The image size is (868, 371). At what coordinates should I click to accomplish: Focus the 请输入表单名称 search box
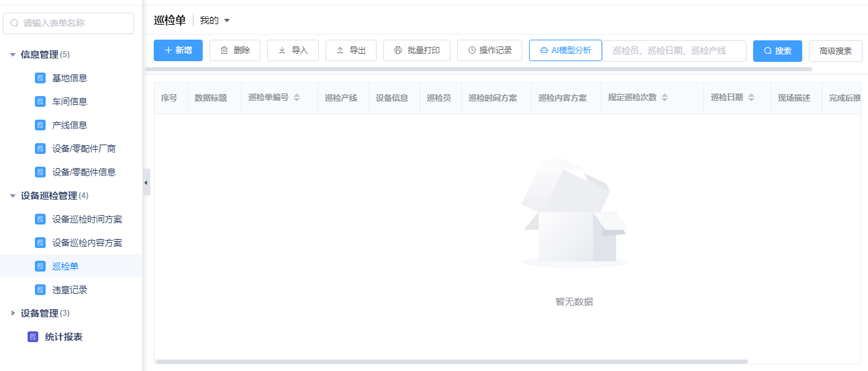point(68,23)
